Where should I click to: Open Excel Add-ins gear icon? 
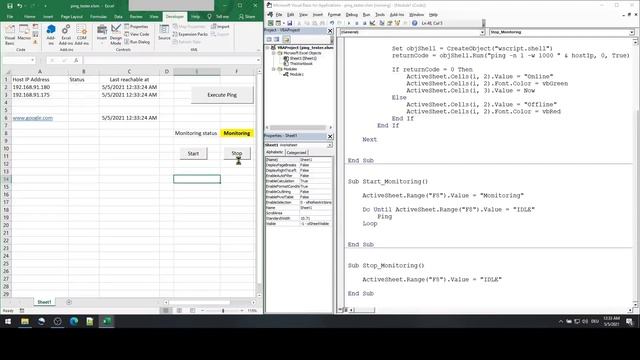pos(66,35)
